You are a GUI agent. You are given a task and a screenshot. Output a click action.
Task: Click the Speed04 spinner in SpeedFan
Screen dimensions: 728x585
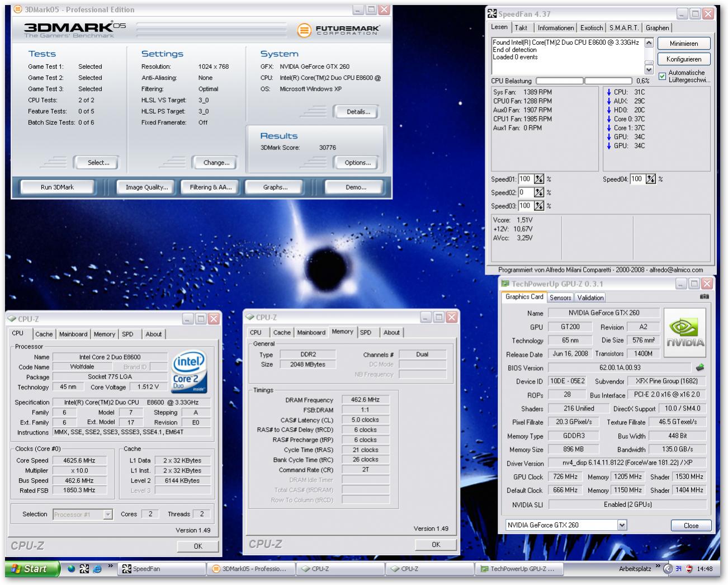click(650, 179)
